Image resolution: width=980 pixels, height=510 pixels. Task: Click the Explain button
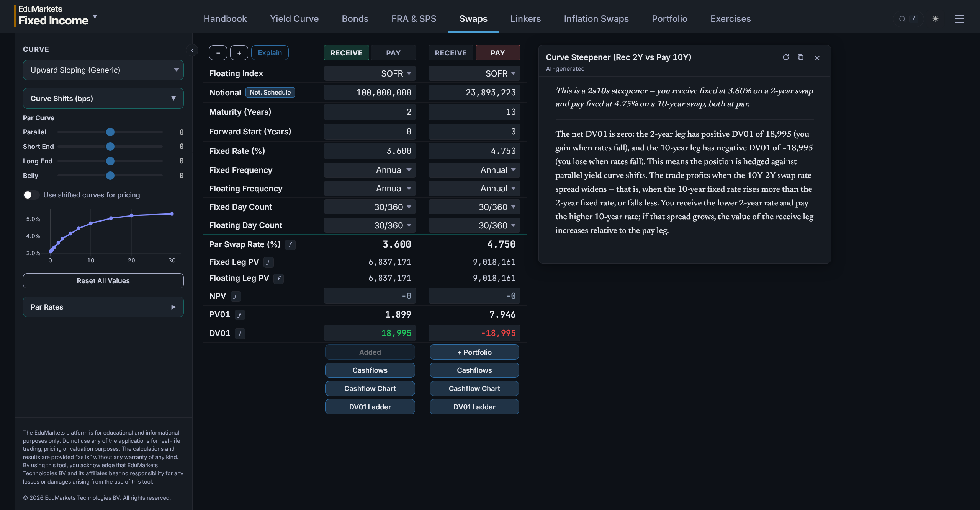point(270,53)
